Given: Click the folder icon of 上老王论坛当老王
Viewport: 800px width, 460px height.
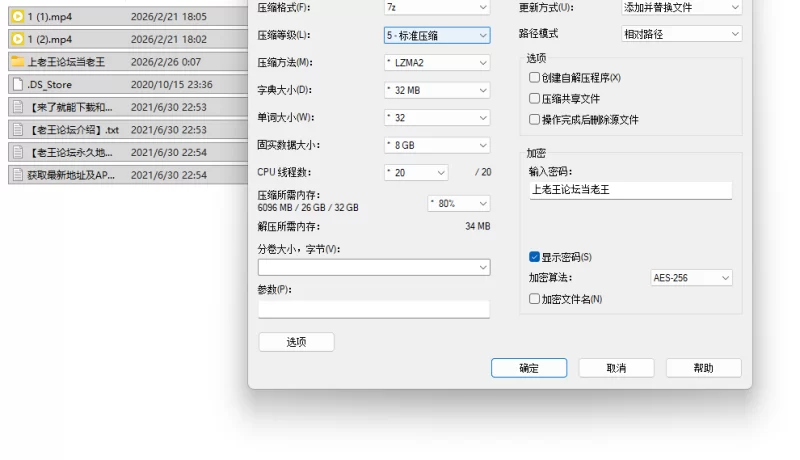Looking at the screenshot, I should (18, 62).
